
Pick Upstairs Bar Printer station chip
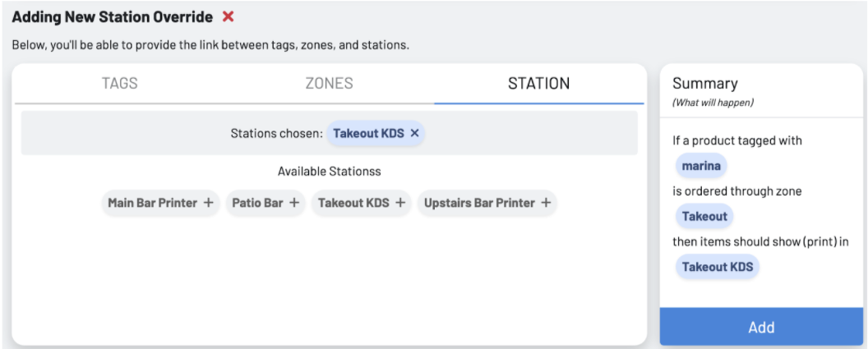pyautogui.click(x=487, y=203)
